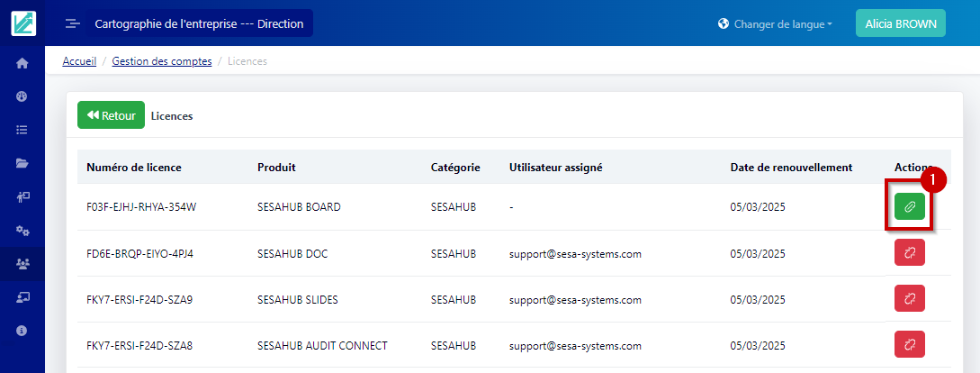The width and height of the screenshot is (980, 373).
Task: Open the list icon in the sidebar
Action: coord(22,130)
